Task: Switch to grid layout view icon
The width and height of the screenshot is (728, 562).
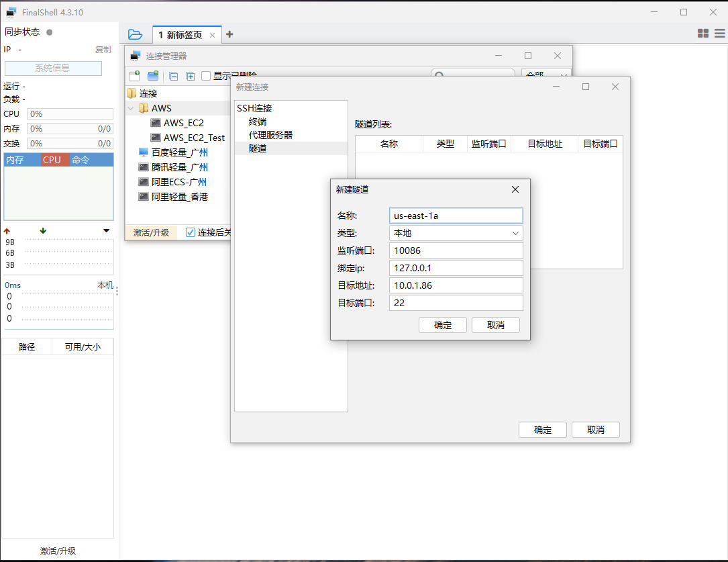Action: coord(703,33)
